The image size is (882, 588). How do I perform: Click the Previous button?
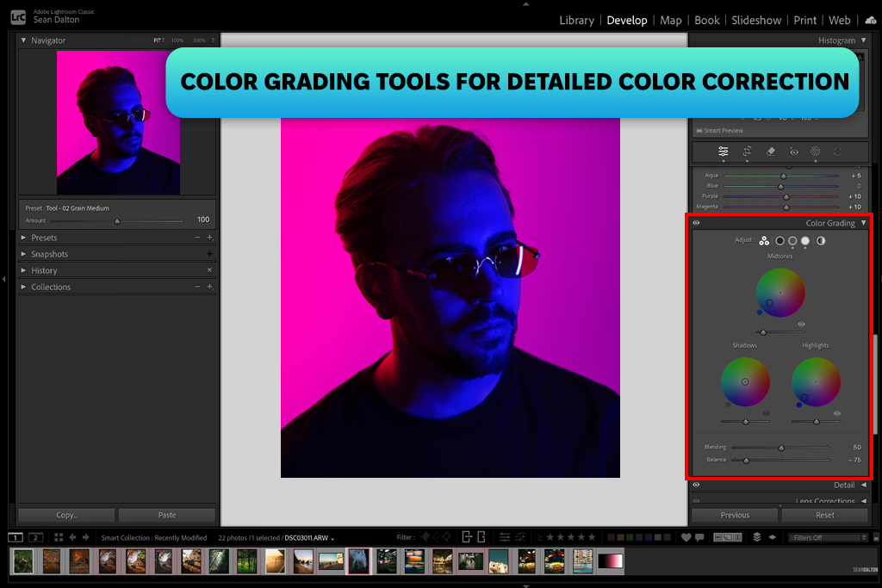click(x=736, y=515)
